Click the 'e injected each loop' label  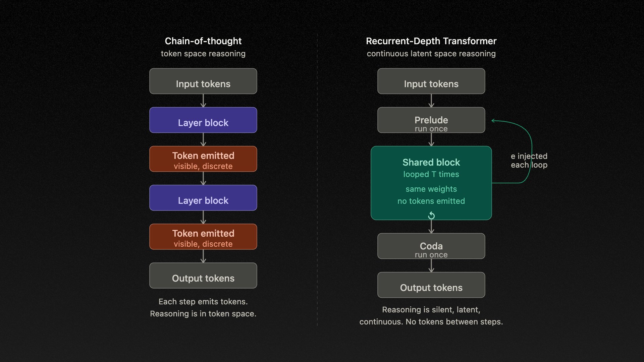(529, 161)
